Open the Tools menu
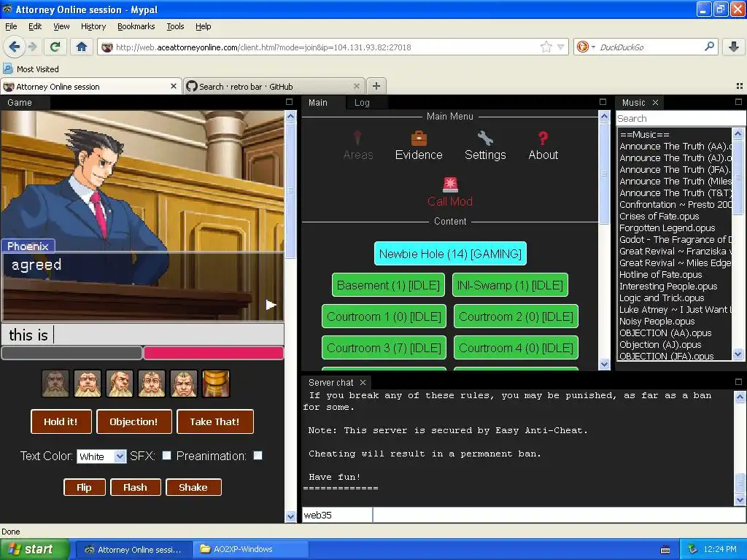This screenshot has width=747, height=560. click(175, 26)
